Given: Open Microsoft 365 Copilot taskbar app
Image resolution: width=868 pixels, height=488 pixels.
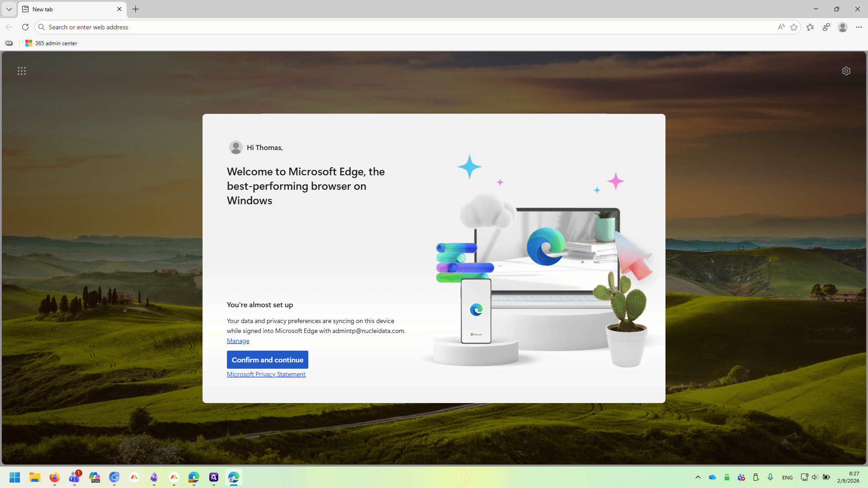Looking at the screenshot, I should (x=94, y=477).
